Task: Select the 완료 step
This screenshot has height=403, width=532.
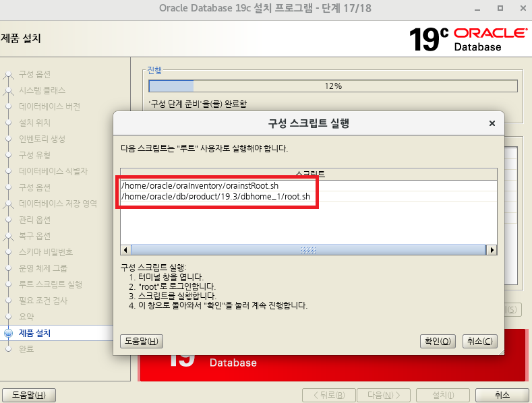Action: pos(26,348)
